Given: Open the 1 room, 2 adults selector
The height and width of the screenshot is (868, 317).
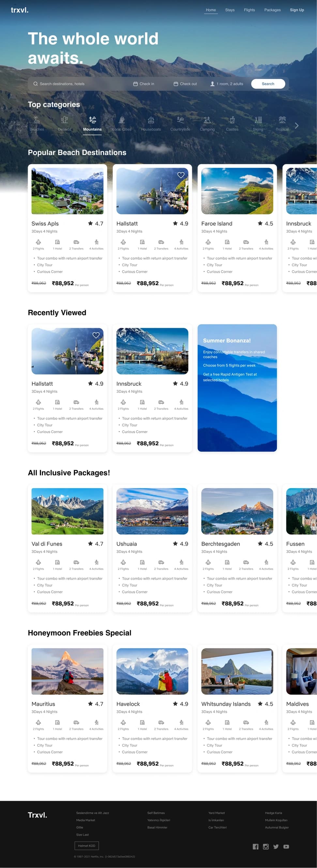Looking at the screenshot, I should click(x=227, y=84).
